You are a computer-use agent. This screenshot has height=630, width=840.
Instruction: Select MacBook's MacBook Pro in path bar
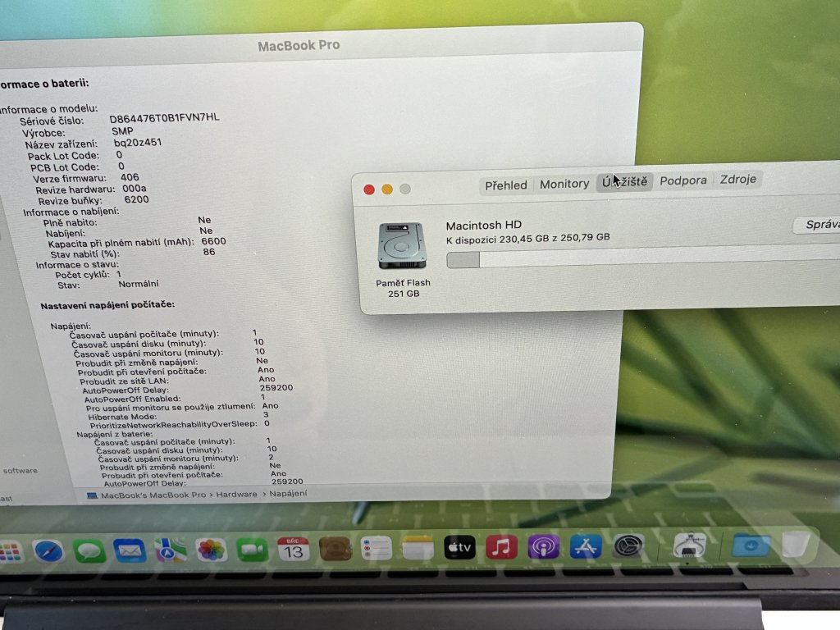(x=148, y=495)
